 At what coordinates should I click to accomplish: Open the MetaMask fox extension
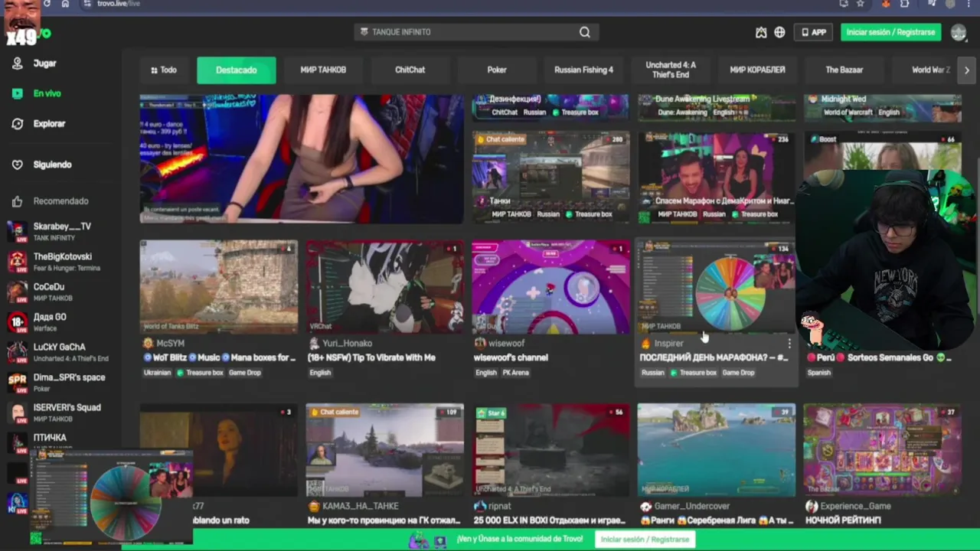pyautogui.click(x=887, y=4)
